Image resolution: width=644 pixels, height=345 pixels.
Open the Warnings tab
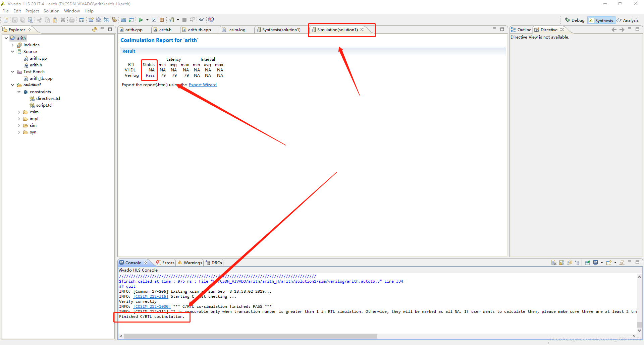(x=190, y=263)
